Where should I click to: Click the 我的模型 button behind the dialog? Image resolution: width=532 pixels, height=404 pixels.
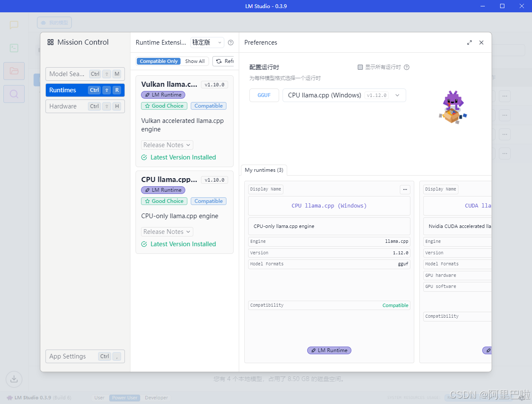tap(54, 23)
